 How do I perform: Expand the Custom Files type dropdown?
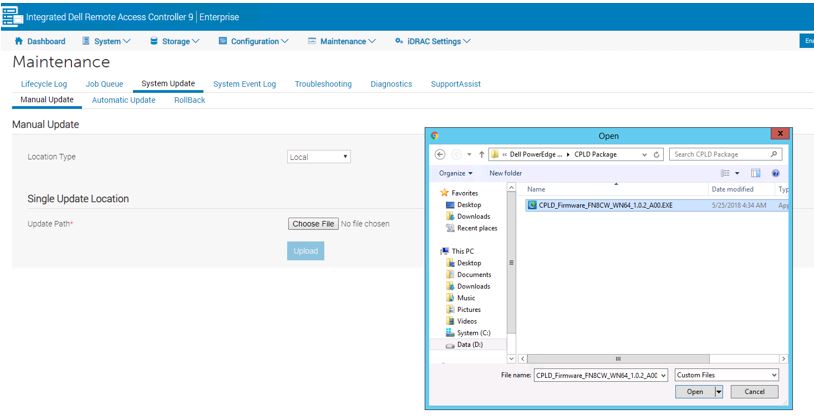(726, 374)
